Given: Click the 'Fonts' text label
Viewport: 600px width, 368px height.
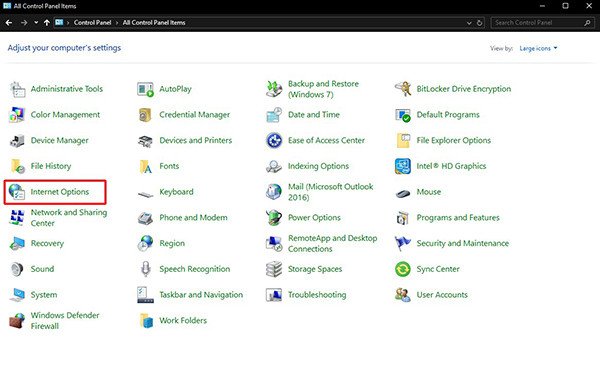Looking at the screenshot, I should (169, 166).
